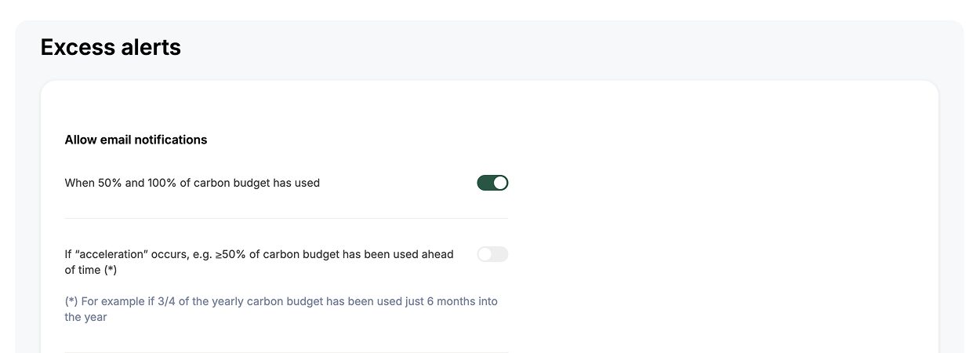The image size is (980, 353).
Task: Enable the acceleration email alert toggle
Action: (x=492, y=254)
